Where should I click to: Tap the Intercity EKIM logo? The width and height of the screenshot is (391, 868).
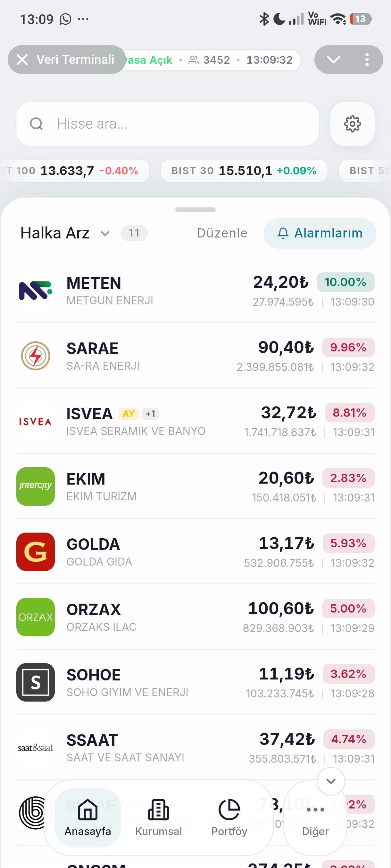tap(36, 486)
